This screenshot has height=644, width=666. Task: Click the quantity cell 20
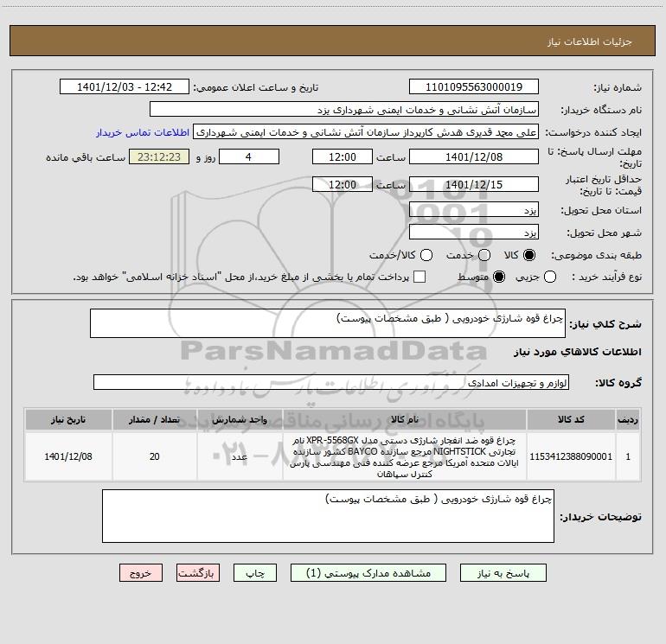pyautogui.click(x=154, y=456)
